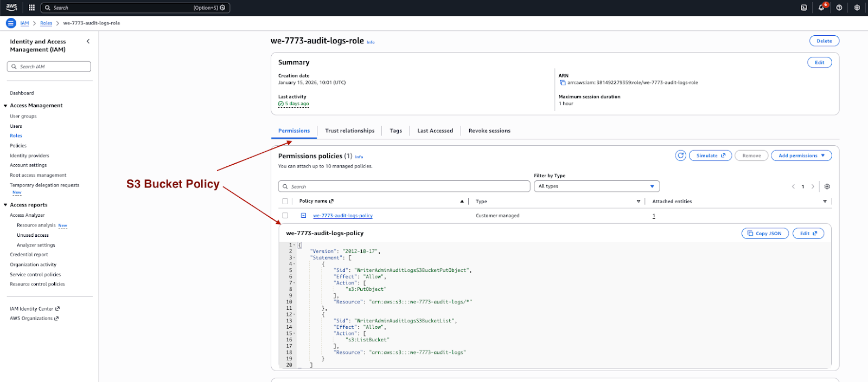Screen dimensions: 868x382
Task: Open the Add permissions dropdown
Action: click(801, 156)
